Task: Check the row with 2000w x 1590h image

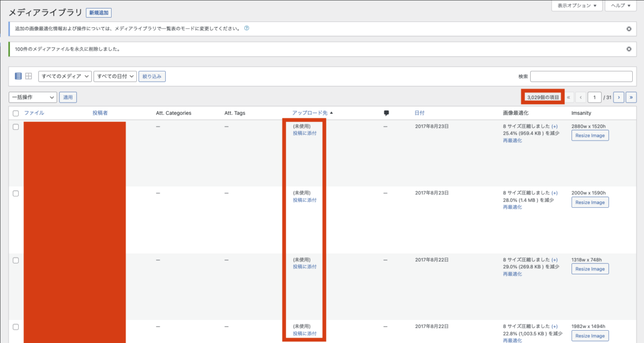Action: [x=16, y=193]
